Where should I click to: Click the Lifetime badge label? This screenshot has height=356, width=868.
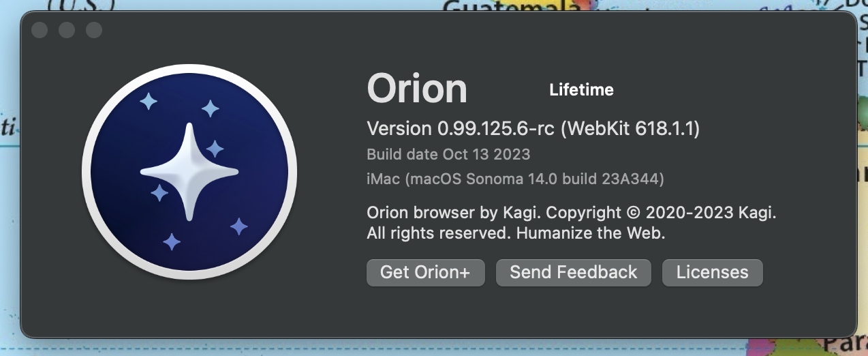pyautogui.click(x=581, y=89)
